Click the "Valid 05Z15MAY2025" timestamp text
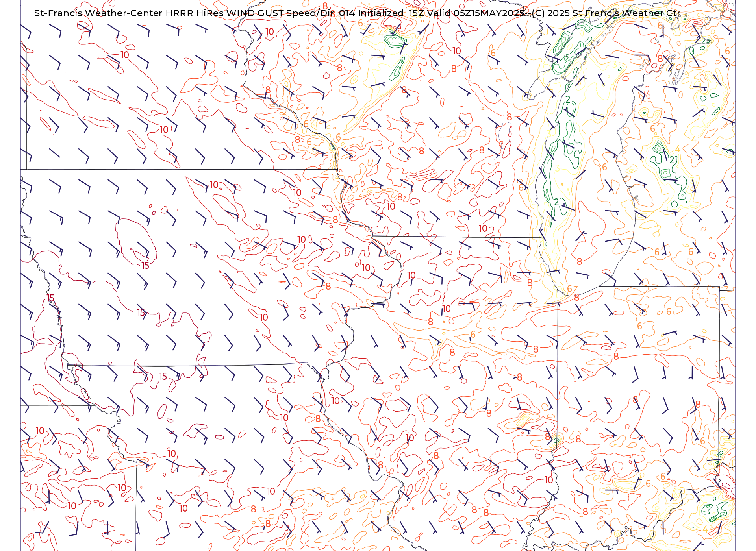 [476, 13]
